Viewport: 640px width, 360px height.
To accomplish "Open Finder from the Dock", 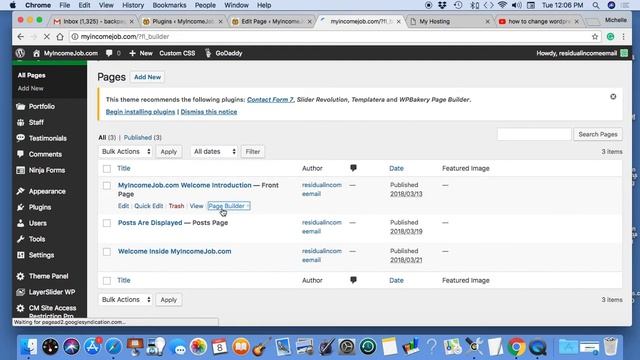I will coord(29,347).
